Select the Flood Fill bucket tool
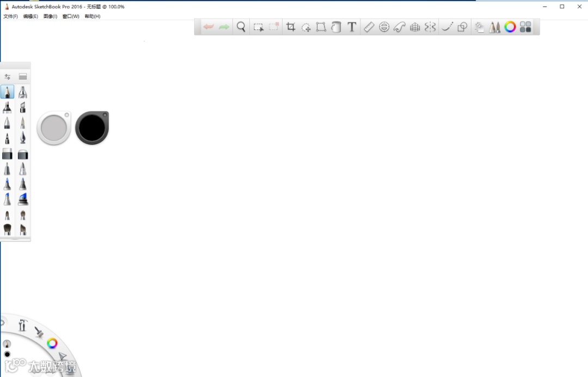Image resolution: width=588 pixels, height=377 pixels. [x=336, y=27]
